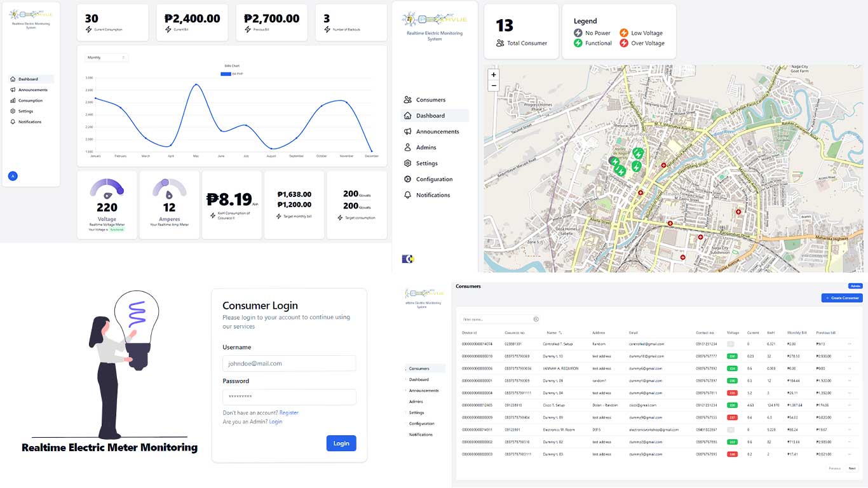Viewport: 868px width, 488px height.
Task: Open Settings in the consumer dashboard sidebar
Action: [x=25, y=111]
